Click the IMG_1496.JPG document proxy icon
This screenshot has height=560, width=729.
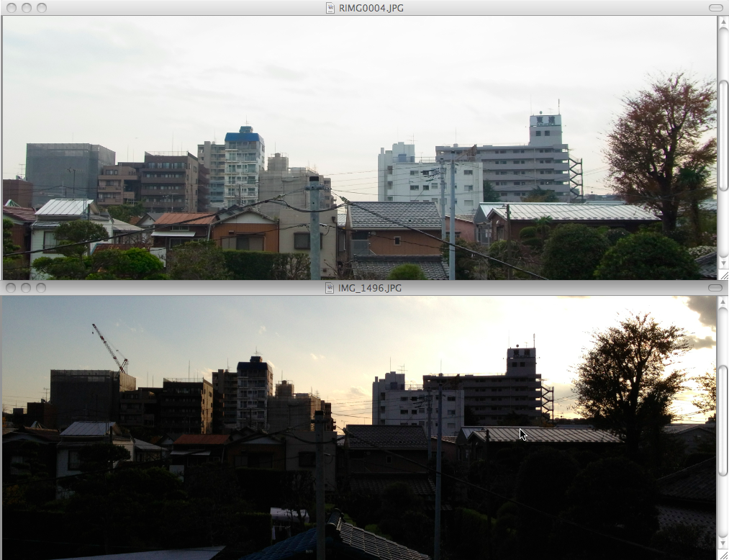330,288
